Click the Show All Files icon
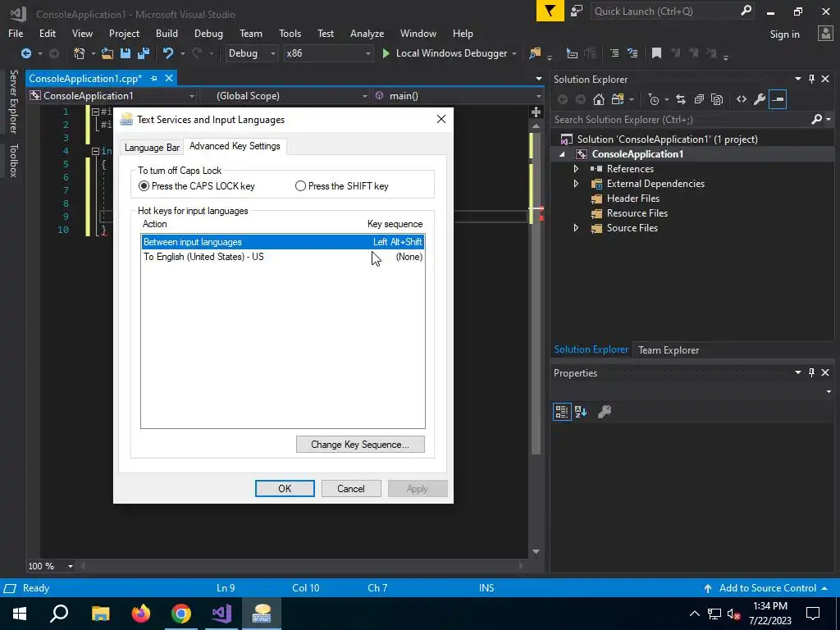 (717, 99)
